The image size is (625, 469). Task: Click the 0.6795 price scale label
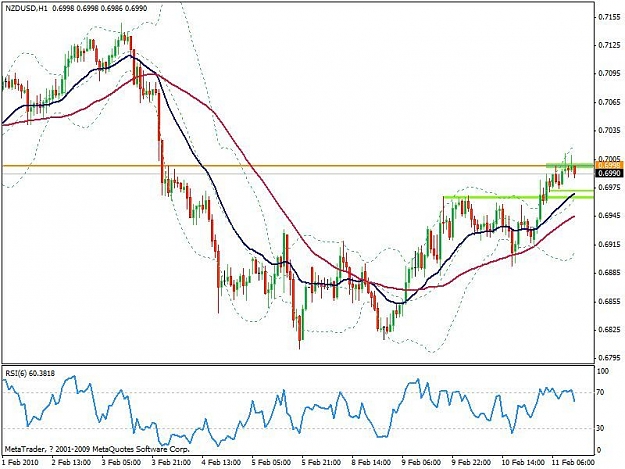(x=610, y=358)
